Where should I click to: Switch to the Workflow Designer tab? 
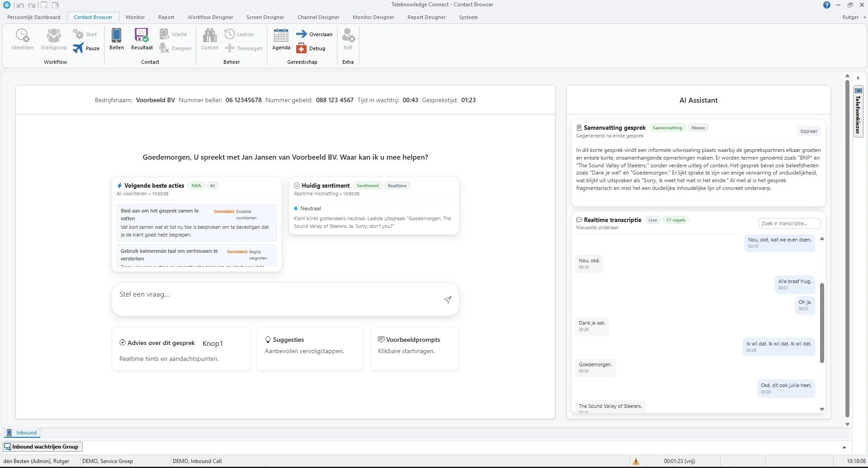click(210, 17)
